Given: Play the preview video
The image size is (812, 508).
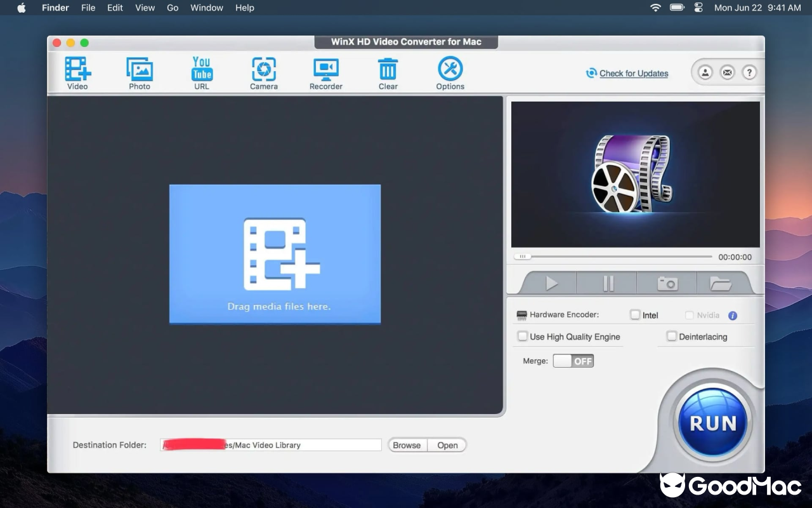Looking at the screenshot, I should pyautogui.click(x=551, y=283).
